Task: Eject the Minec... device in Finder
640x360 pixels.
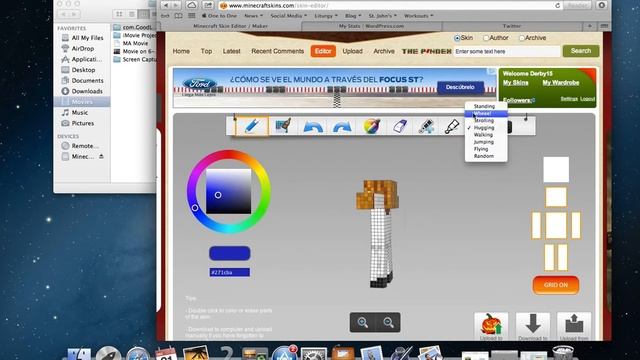Action: point(101,156)
